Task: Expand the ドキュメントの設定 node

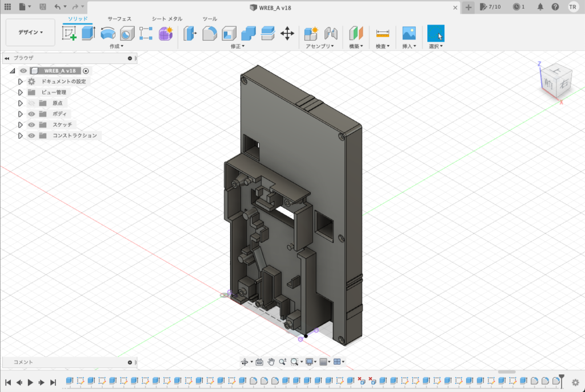Action: click(x=21, y=82)
